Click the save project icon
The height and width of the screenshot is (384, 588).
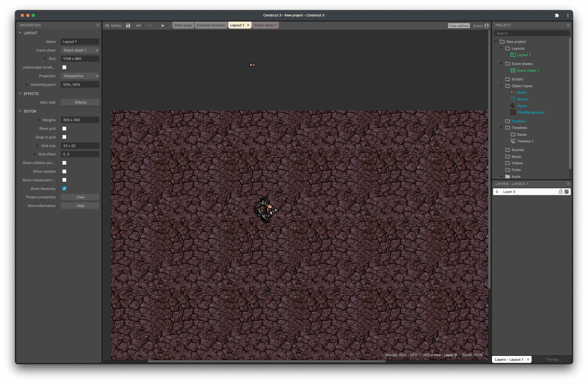[x=128, y=25]
